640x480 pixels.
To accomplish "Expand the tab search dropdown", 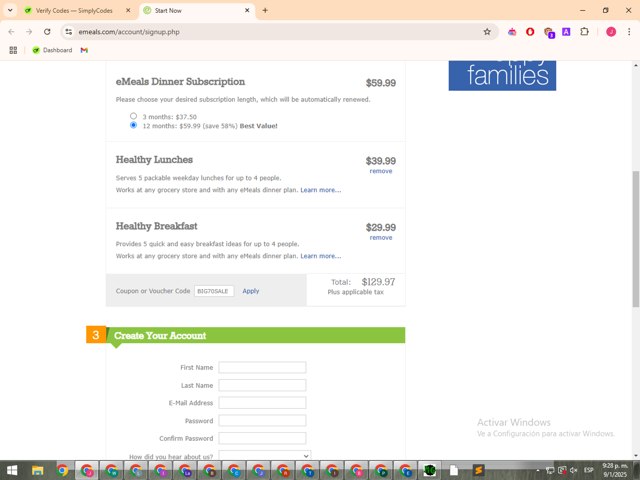I will (x=10, y=11).
